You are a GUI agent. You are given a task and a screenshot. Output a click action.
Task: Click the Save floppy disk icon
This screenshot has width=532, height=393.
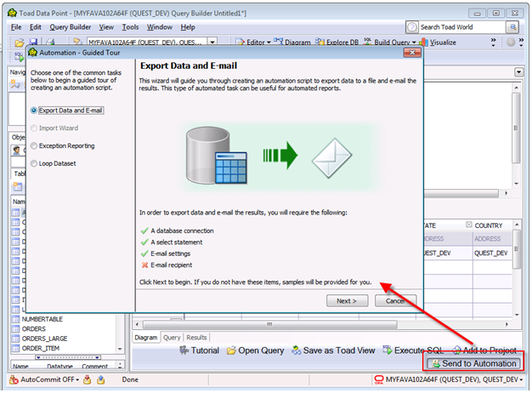33,42
